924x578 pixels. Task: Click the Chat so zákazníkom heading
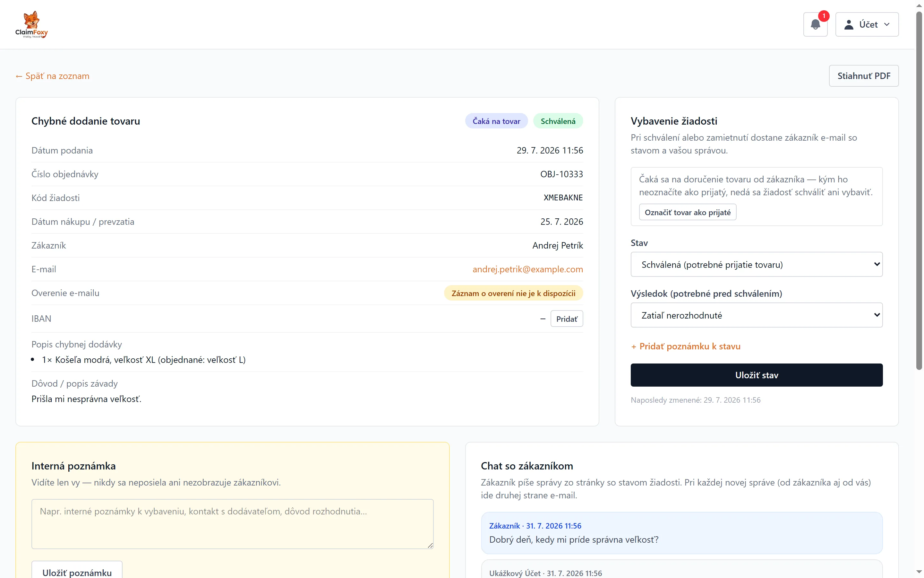pyautogui.click(x=526, y=466)
